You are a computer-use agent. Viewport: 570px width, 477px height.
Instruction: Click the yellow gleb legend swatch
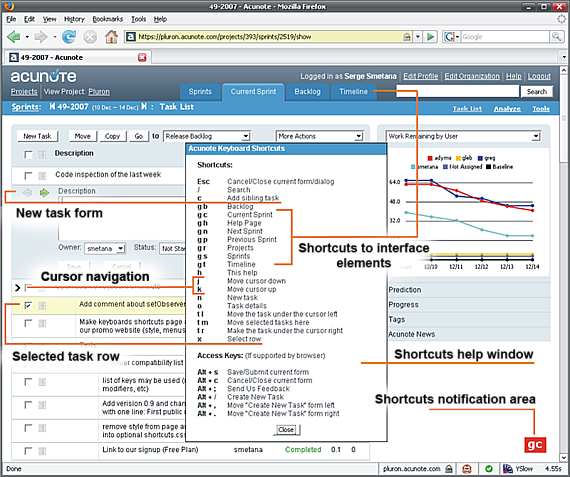(458, 158)
